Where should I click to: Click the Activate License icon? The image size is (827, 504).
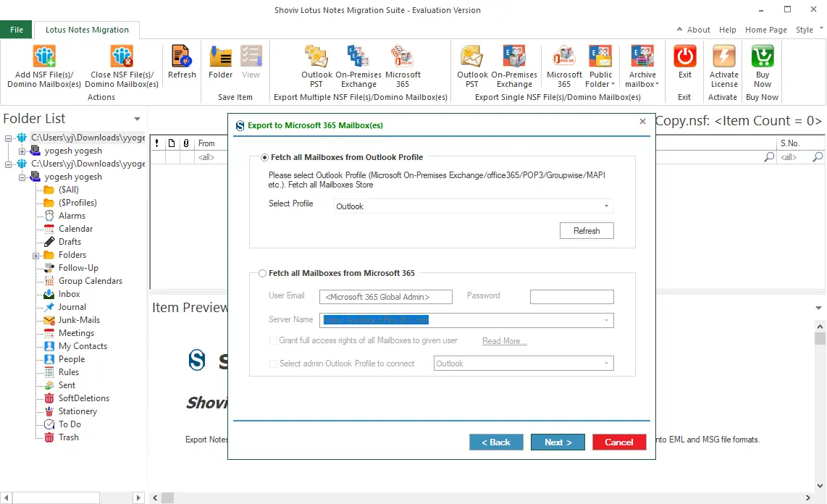[724, 56]
